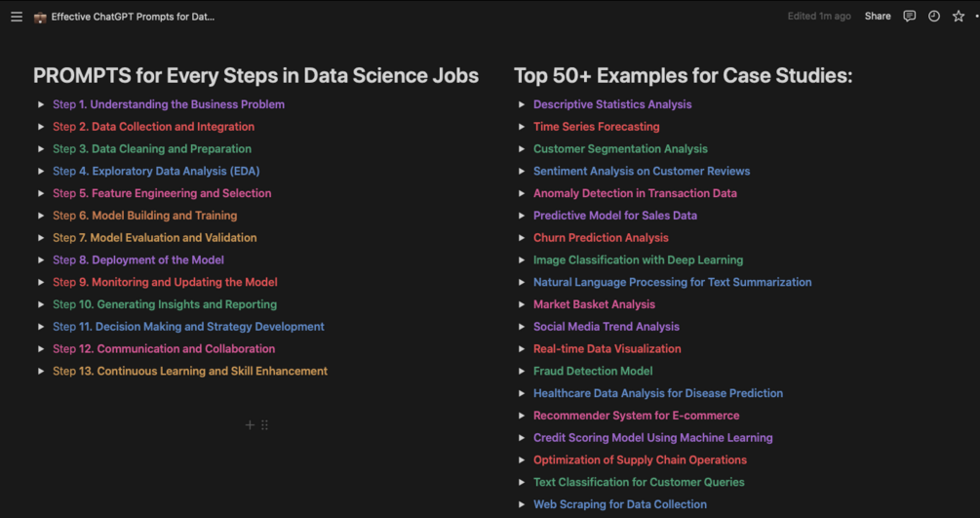The width and height of the screenshot is (980, 518).
Task: Click Market Basket Analysis item text
Action: click(594, 304)
